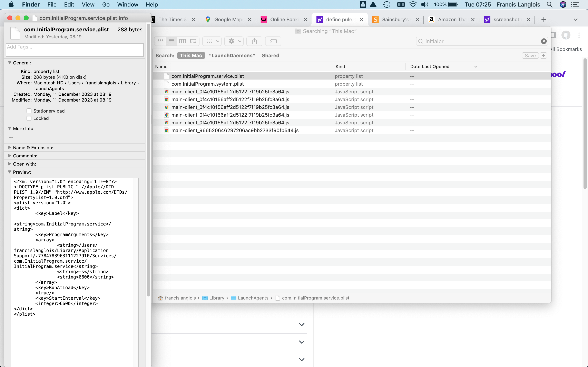Click the Save search button

(530, 55)
